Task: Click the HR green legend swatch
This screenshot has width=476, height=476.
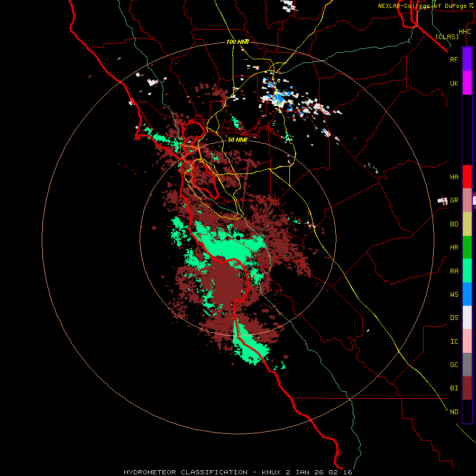Action: [467, 248]
